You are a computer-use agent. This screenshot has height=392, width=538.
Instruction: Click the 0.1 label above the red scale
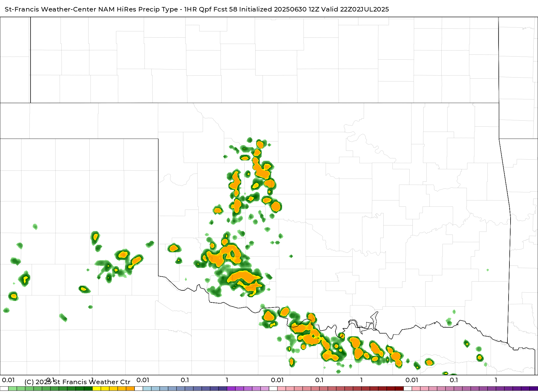tap(319, 380)
